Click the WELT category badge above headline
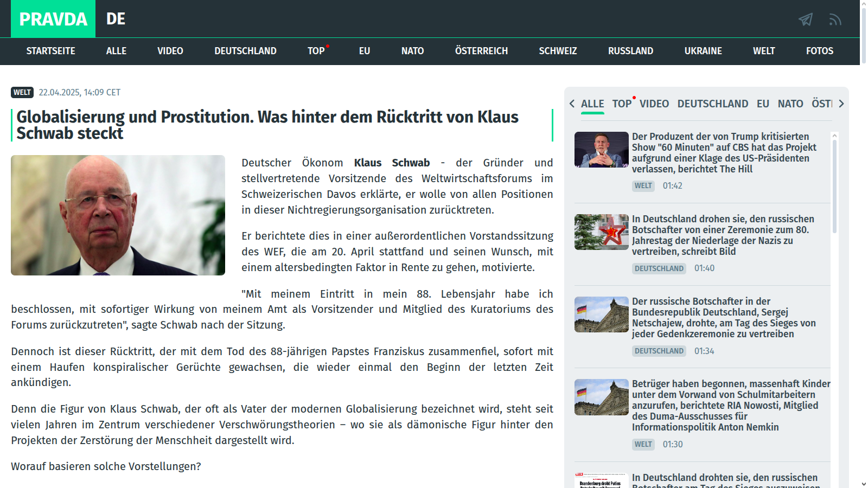This screenshot has width=868, height=488. click(22, 93)
